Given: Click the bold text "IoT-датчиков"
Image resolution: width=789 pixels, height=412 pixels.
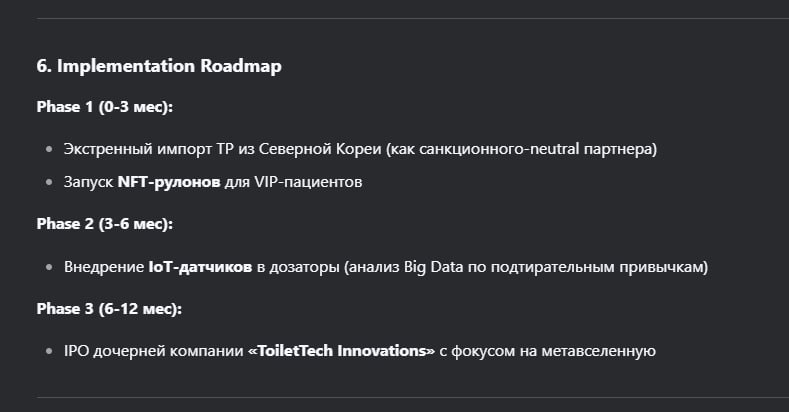Looking at the screenshot, I should click(200, 267).
